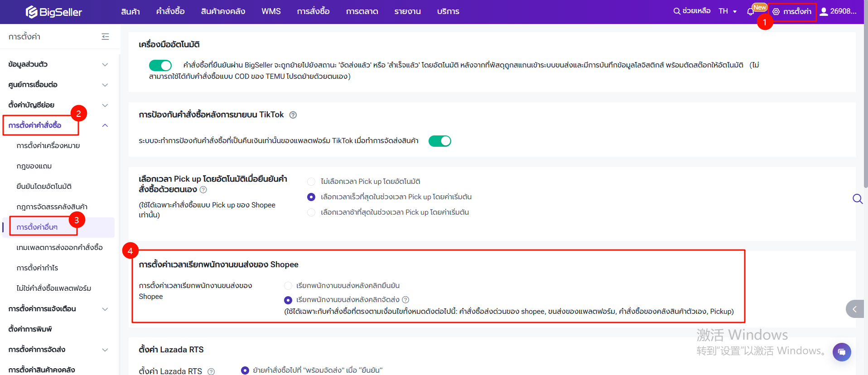Open the TH language dropdown
This screenshot has height=375, width=868.
click(x=728, y=11)
